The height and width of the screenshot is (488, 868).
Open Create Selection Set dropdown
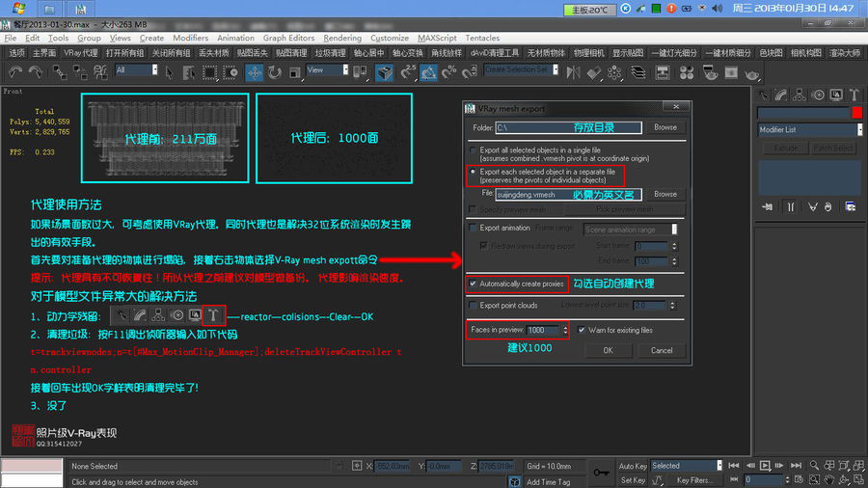click(x=521, y=69)
